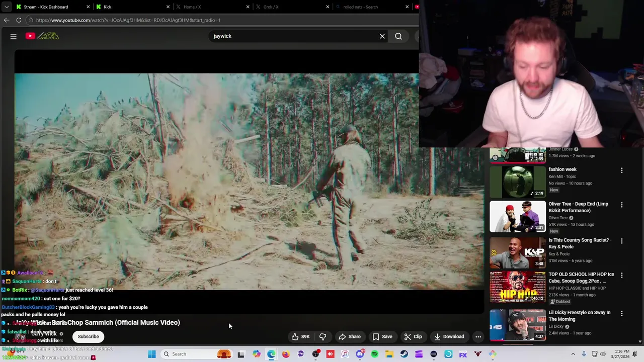644x362 pixels.
Task: Open OBS Studio from the taskbar
Action: pos(315,354)
